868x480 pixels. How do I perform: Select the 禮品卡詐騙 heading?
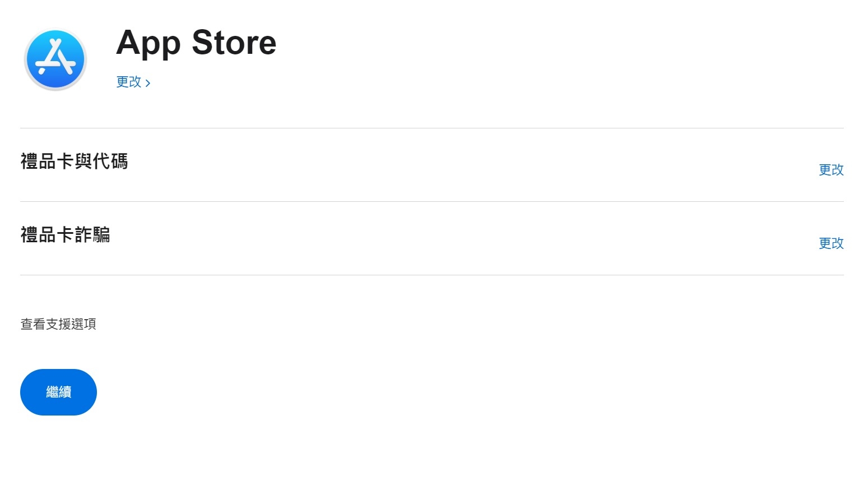[x=65, y=235]
